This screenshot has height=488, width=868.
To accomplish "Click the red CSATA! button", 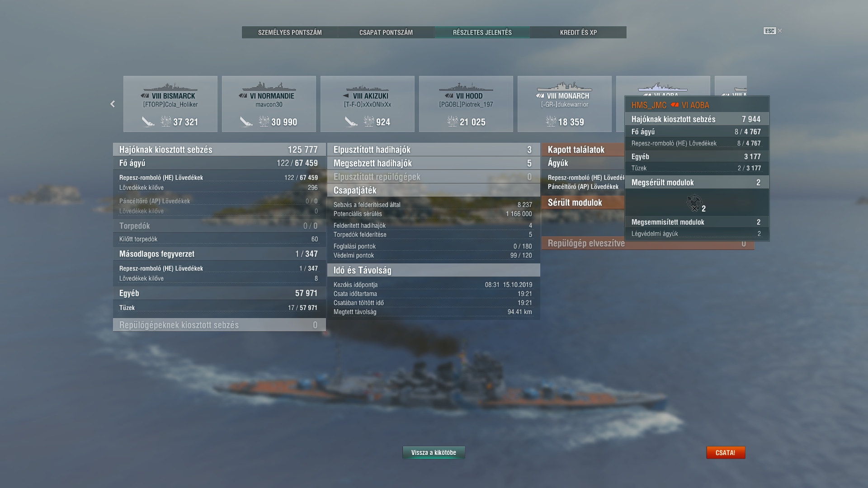I will click(726, 452).
